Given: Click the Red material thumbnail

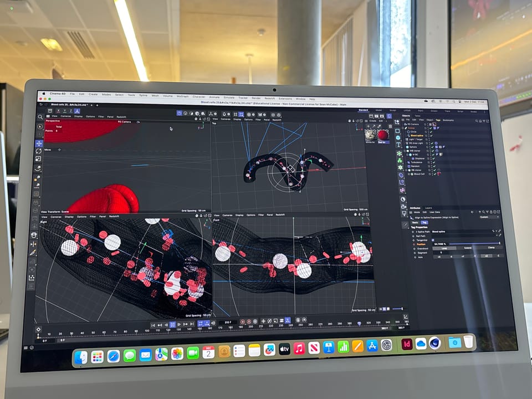Looking at the screenshot, I should 383,135.
